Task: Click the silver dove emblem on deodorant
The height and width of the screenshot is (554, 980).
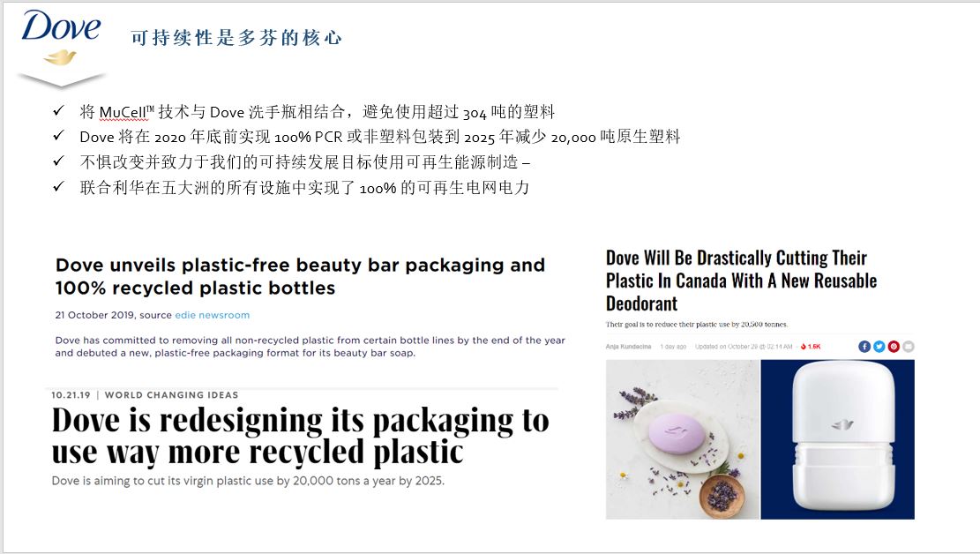Action: pos(842,424)
